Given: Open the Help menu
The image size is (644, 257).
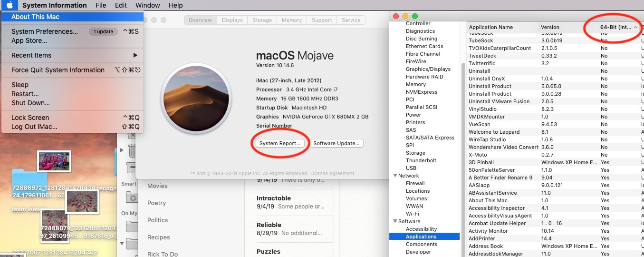Looking at the screenshot, I should 175,5.
